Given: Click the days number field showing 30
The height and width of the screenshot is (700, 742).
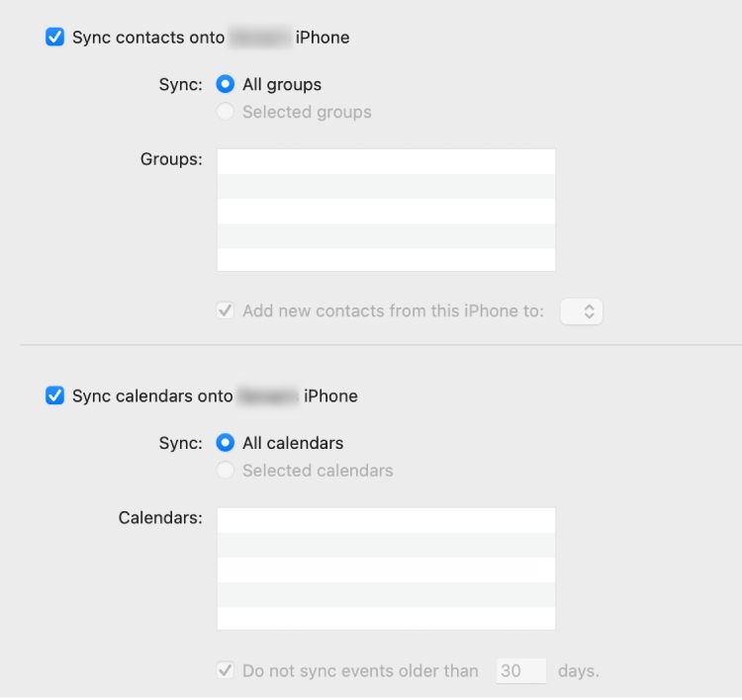Looking at the screenshot, I should tap(521, 670).
